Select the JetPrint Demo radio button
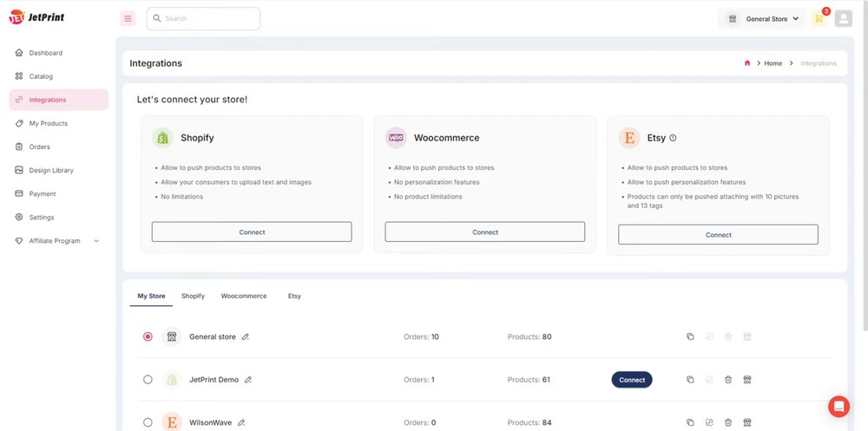 point(148,380)
